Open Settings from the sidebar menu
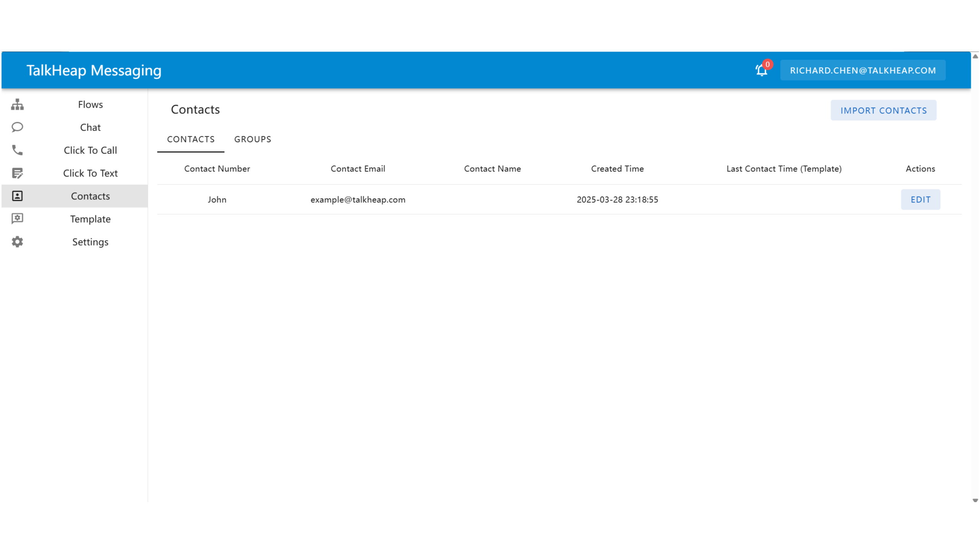Screen dimensions: 980x551 (x=90, y=242)
